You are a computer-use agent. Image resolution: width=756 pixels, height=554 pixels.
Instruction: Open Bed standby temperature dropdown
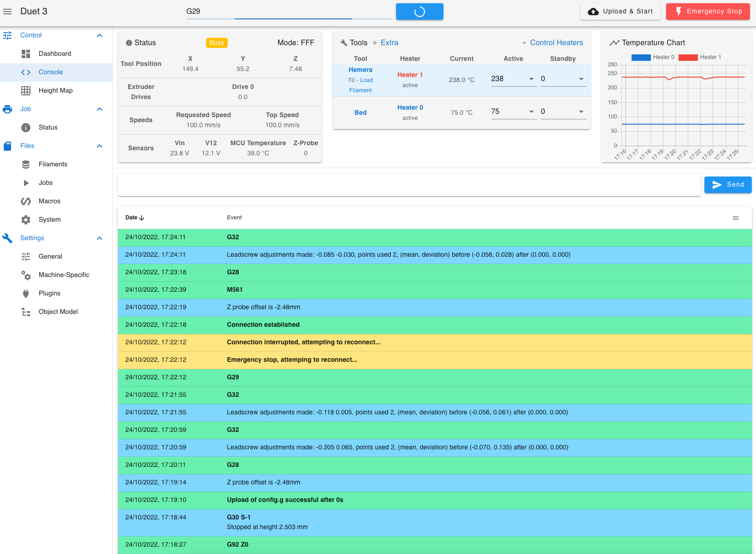coord(581,112)
